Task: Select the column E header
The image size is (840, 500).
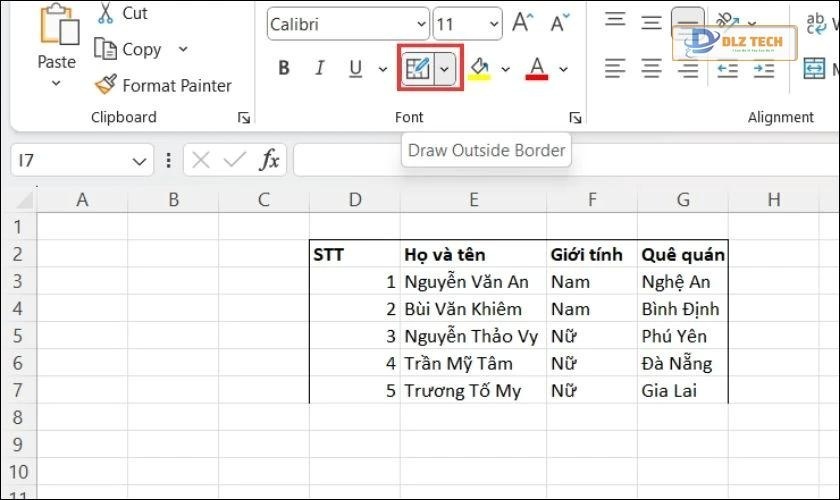Action: [x=473, y=200]
